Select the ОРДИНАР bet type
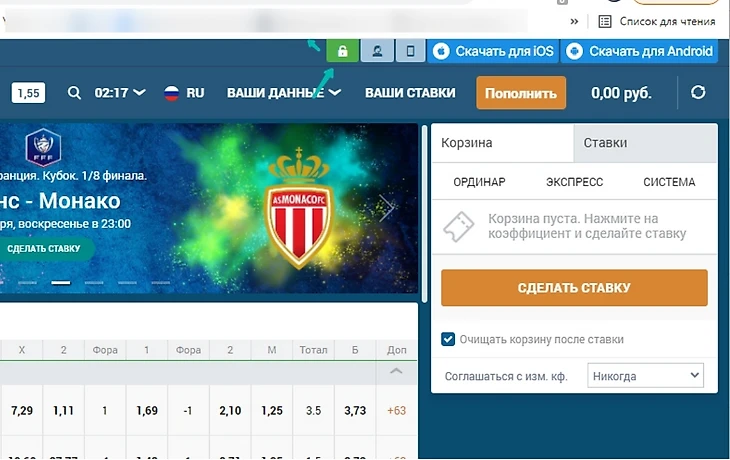 [x=480, y=182]
